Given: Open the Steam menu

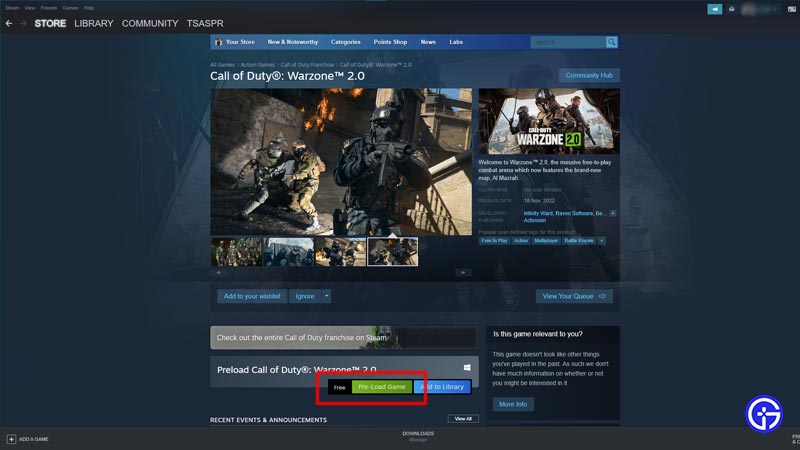Looking at the screenshot, I should point(12,8).
